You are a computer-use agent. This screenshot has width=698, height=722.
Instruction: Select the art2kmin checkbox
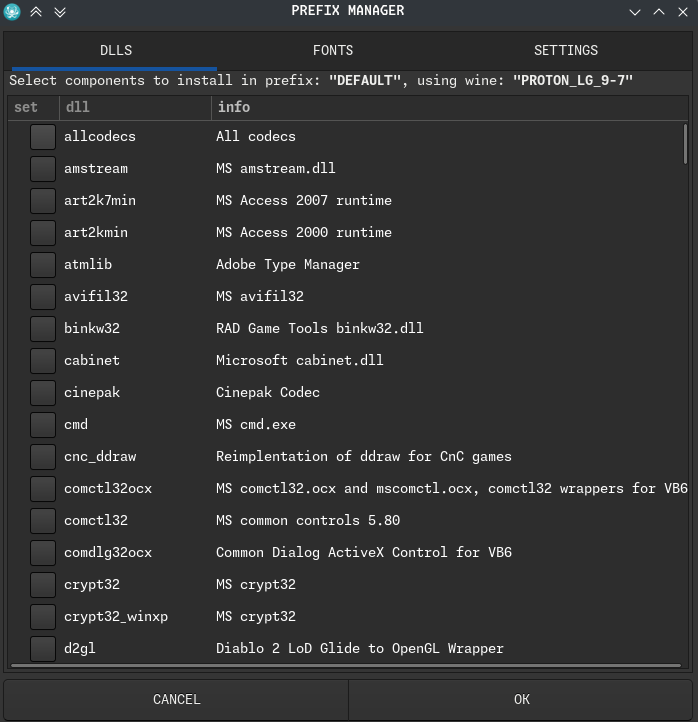click(43, 233)
